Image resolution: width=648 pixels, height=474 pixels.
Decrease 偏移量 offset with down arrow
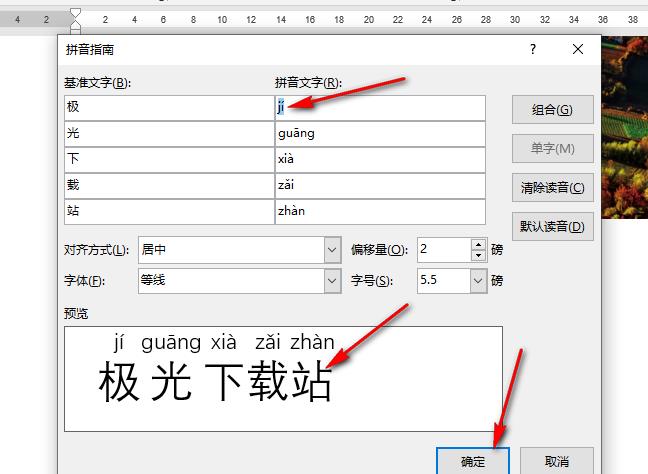(479, 255)
